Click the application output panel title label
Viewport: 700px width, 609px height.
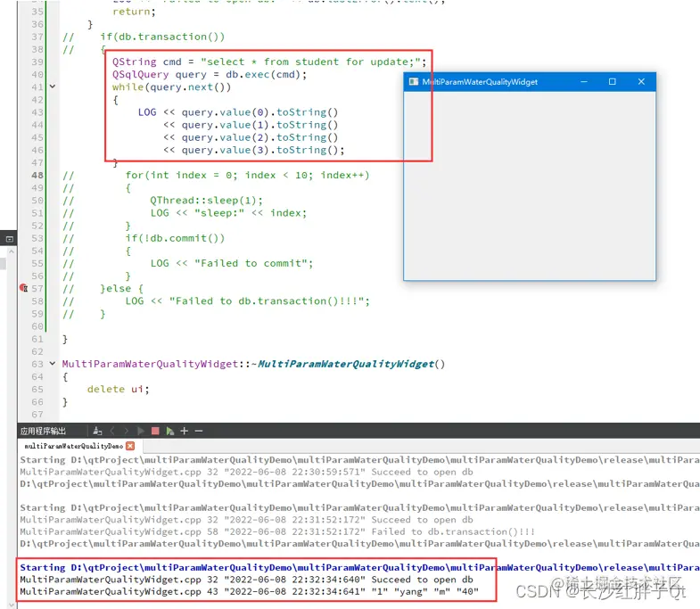pyautogui.click(x=43, y=432)
